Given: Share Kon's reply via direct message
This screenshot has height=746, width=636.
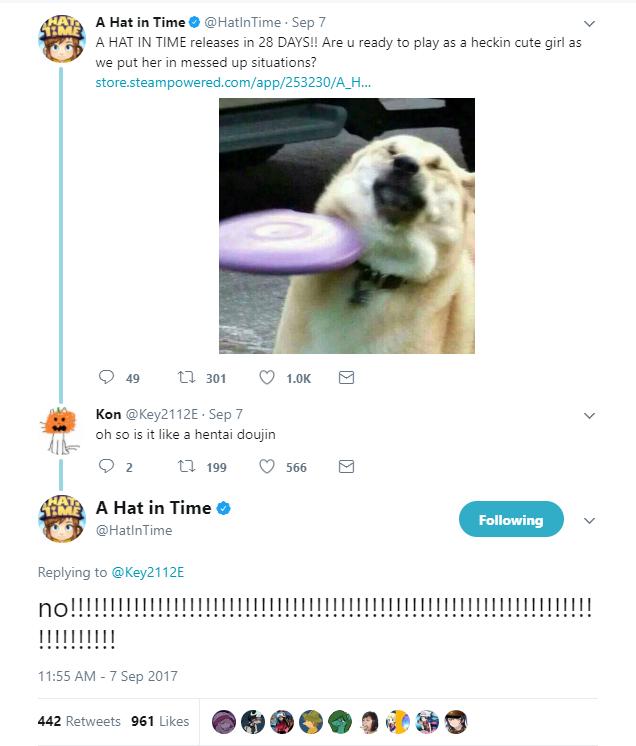Looking at the screenshot, I should (346, 467).
